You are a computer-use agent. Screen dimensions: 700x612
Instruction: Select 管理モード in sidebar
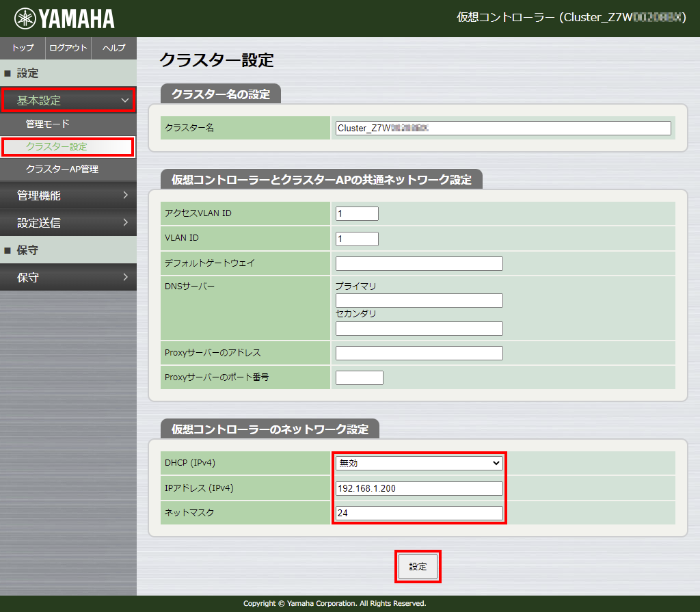pos(48,124)
